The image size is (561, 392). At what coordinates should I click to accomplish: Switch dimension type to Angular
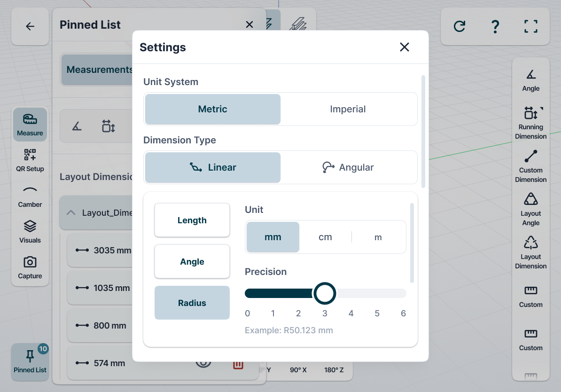click(x=348, y=167)
